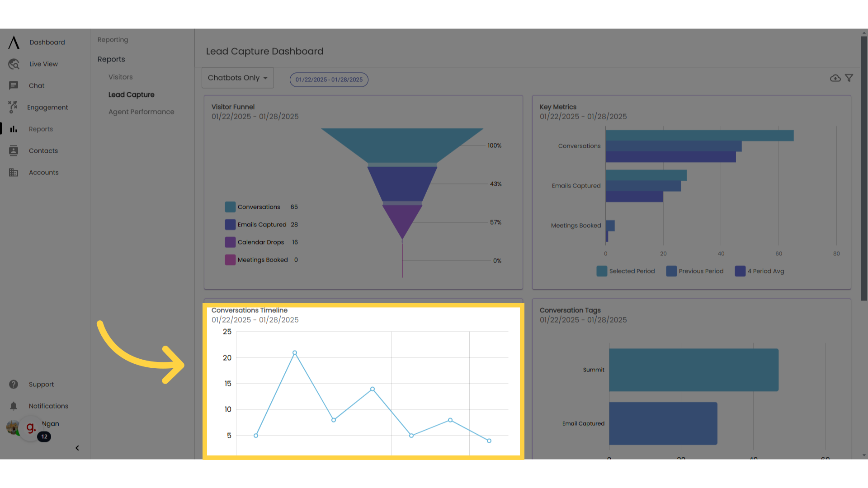
Task: Click the scrollbar down arrow
Action: click(x=864, y=455)
